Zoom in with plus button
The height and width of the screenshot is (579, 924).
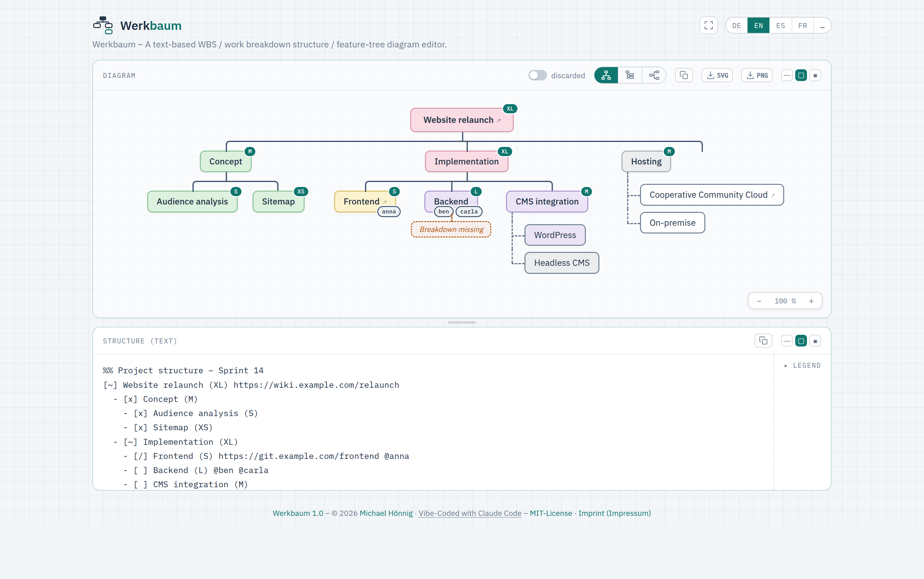tap(811, 301)
